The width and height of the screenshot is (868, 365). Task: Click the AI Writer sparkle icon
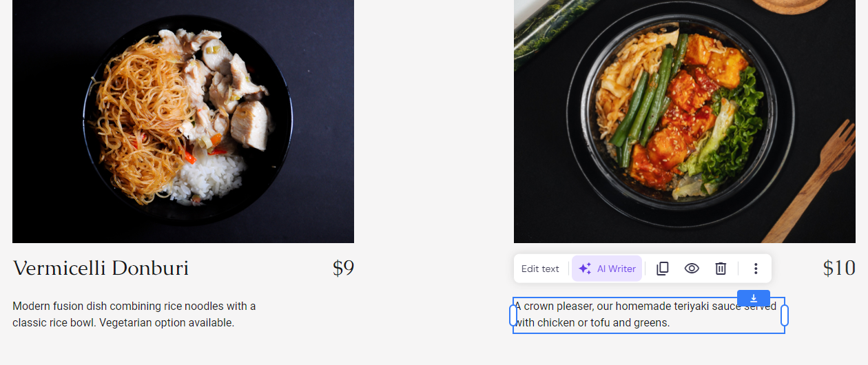coord(585,269)
